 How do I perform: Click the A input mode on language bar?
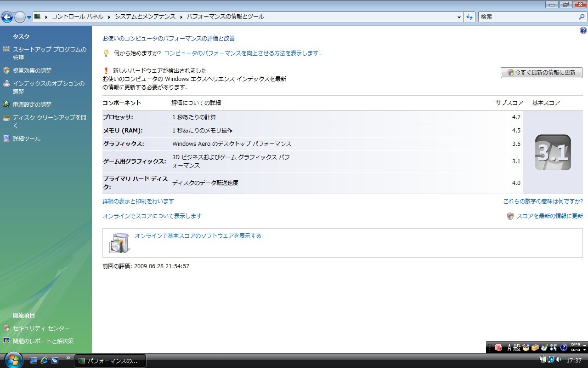510,347
